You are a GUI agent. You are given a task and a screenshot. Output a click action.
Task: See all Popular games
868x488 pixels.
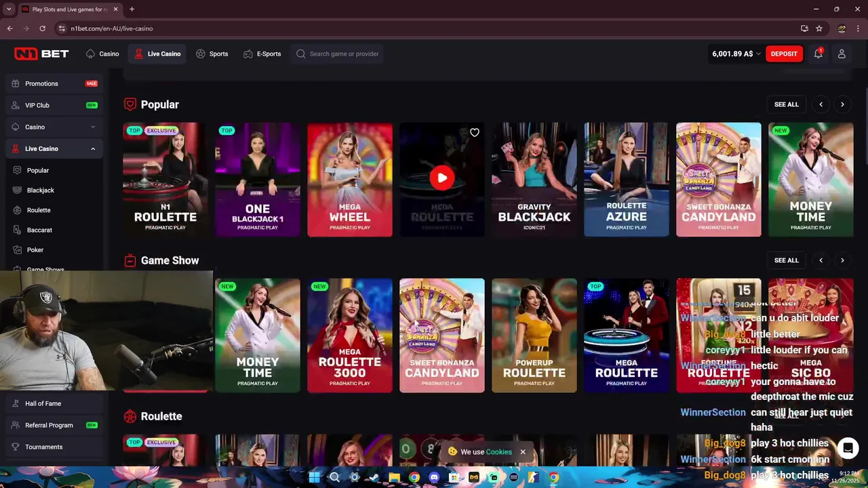(787, 104)
